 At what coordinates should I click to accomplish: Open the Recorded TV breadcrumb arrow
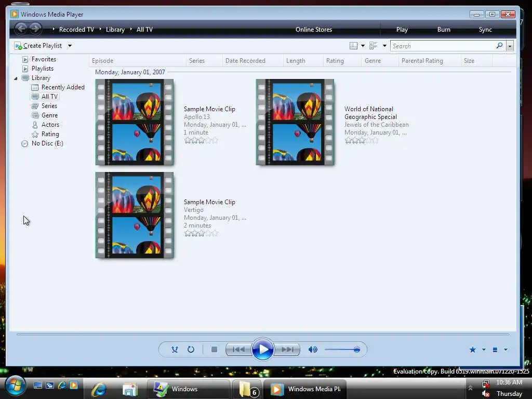[54, 29]
